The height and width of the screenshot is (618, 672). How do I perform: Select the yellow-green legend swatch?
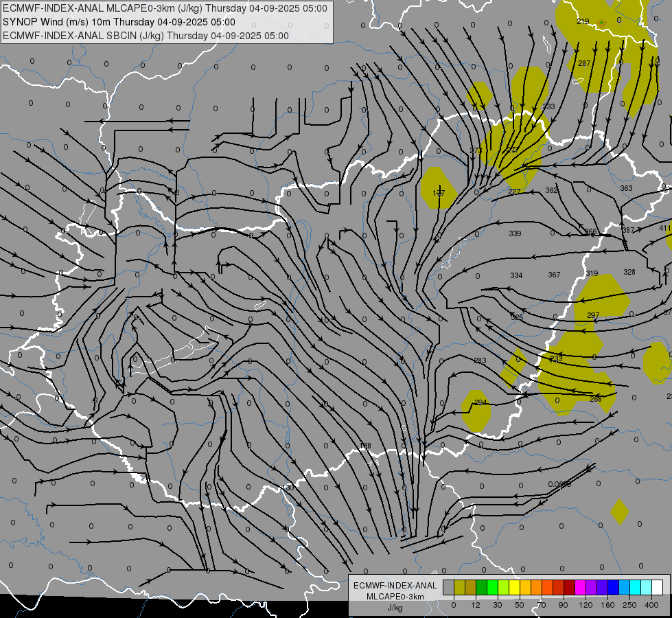click(x=504, y=588)
